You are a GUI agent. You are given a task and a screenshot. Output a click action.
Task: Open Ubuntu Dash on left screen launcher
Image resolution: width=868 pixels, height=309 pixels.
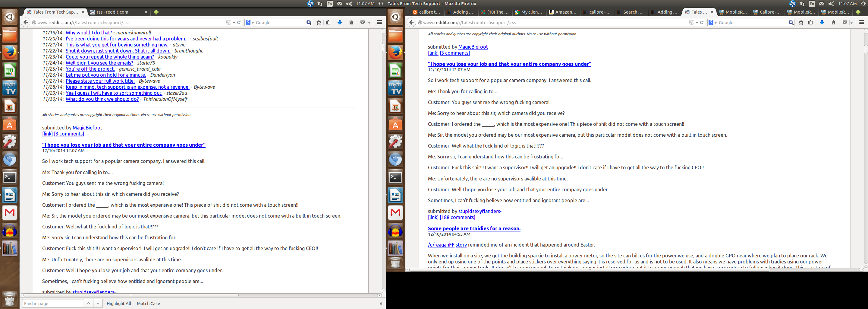point(9,17)
